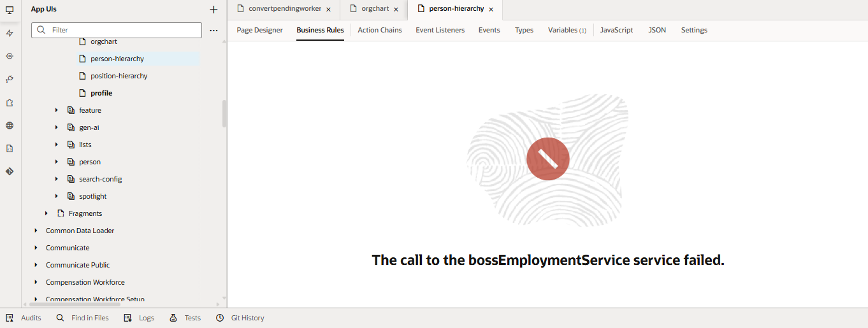Open Find in Files panel
This screenshot has height=328, width=868.
click(x=82, y=318)
